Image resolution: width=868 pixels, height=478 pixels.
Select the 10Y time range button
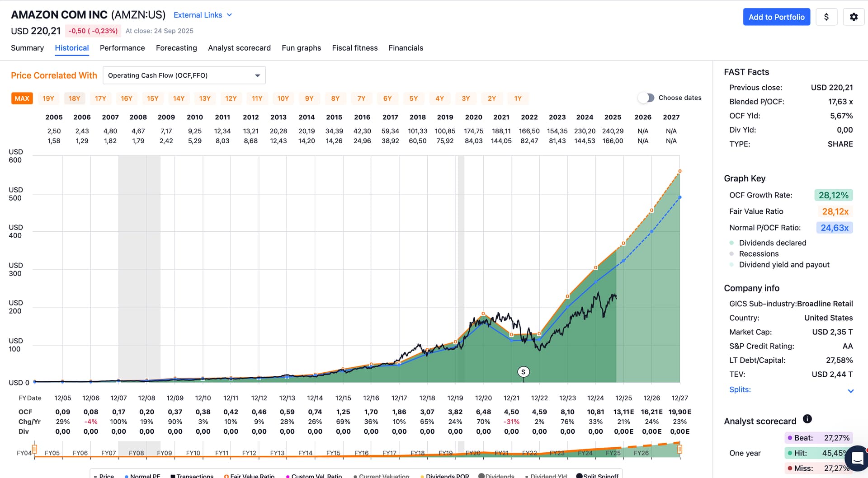pyautogui.click(x=283, y=98)
